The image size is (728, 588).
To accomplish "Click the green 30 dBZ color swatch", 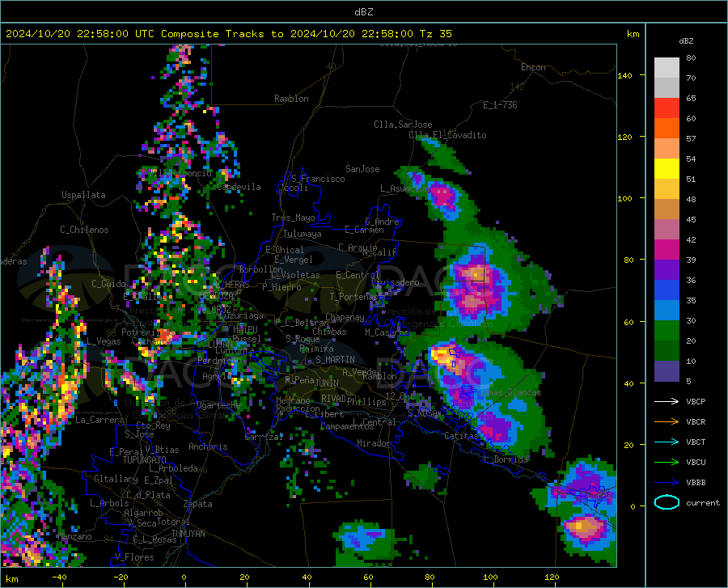I will [667, 331].
